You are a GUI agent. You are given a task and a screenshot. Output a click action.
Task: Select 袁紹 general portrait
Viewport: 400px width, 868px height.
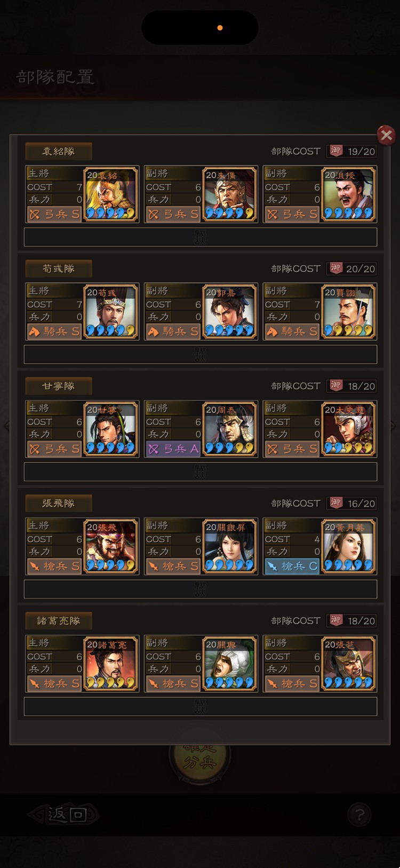[110, 194]
